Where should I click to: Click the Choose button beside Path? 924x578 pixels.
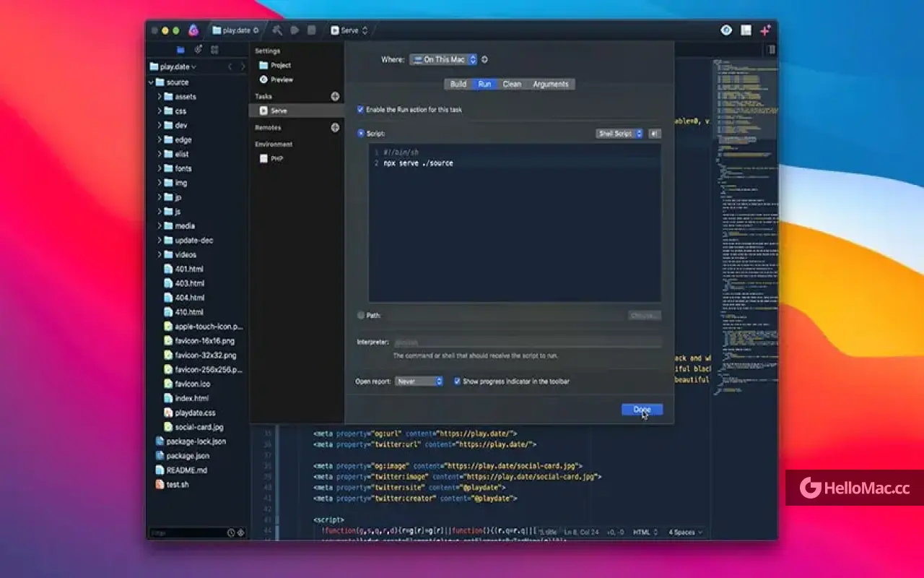pyautogui.click(x=644, y=315)
